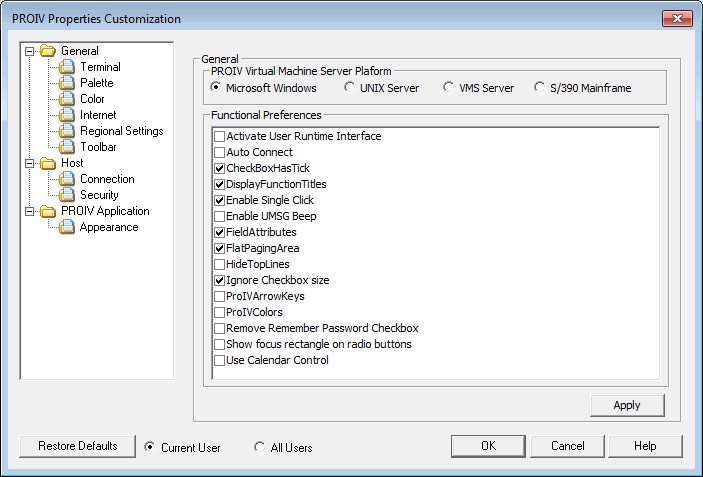Image resolution: width=703 pixels, height=477 pixels.
Task: Uncheck DisplayFunctionTitles option
Action: [219, 184]
